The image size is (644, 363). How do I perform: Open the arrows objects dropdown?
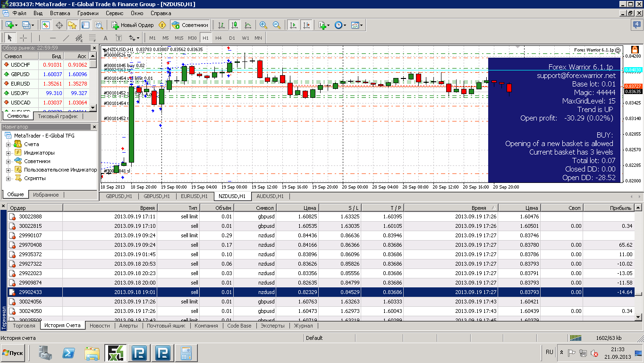[x=134, y=38]
